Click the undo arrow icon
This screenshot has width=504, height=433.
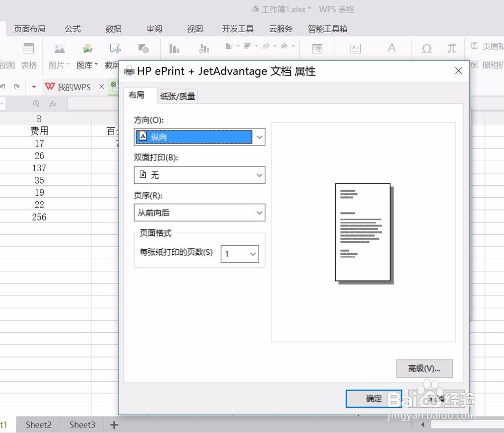(x=3, y=87)
